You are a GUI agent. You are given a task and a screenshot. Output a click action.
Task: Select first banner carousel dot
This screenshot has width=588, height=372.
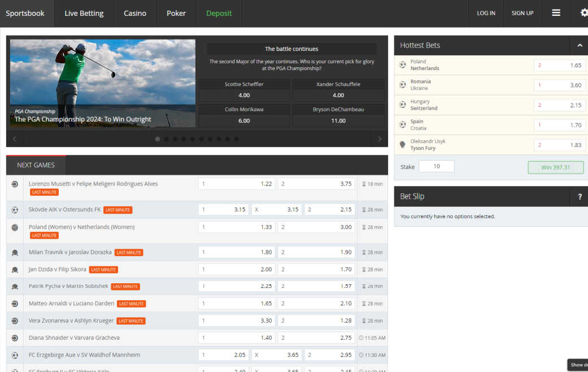coord(158,139)
